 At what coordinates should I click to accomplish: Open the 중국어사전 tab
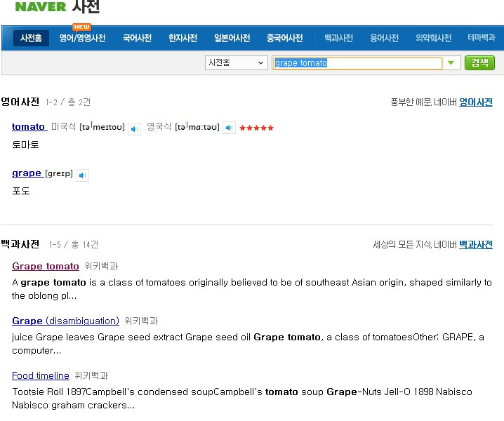point(284,38)
